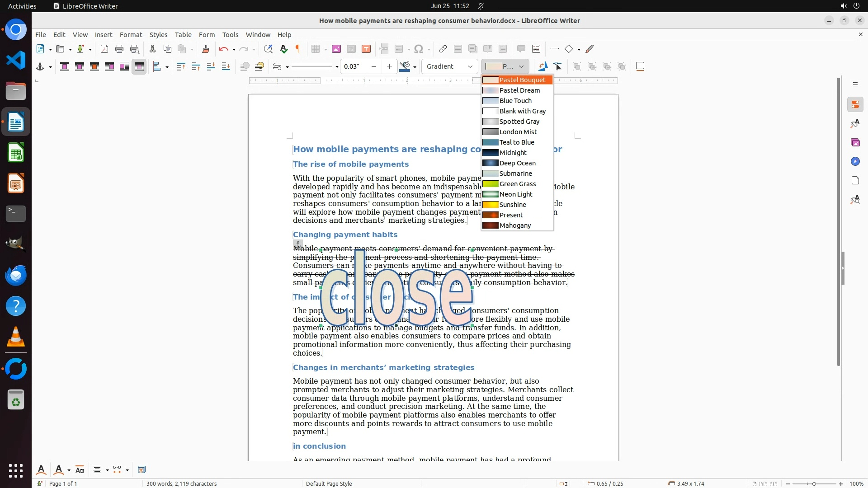Expand the line style dropdown
The image size is (868, 488).
coord(337,67)
